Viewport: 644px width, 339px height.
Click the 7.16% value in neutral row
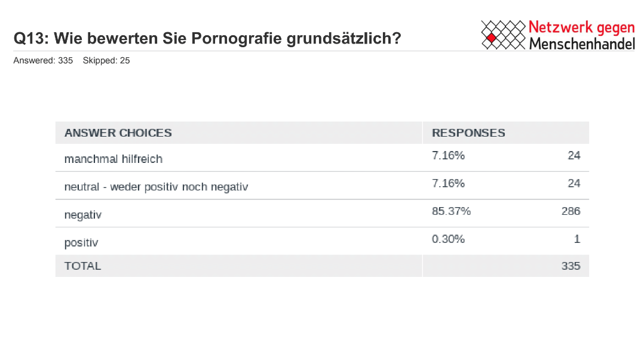448,183
